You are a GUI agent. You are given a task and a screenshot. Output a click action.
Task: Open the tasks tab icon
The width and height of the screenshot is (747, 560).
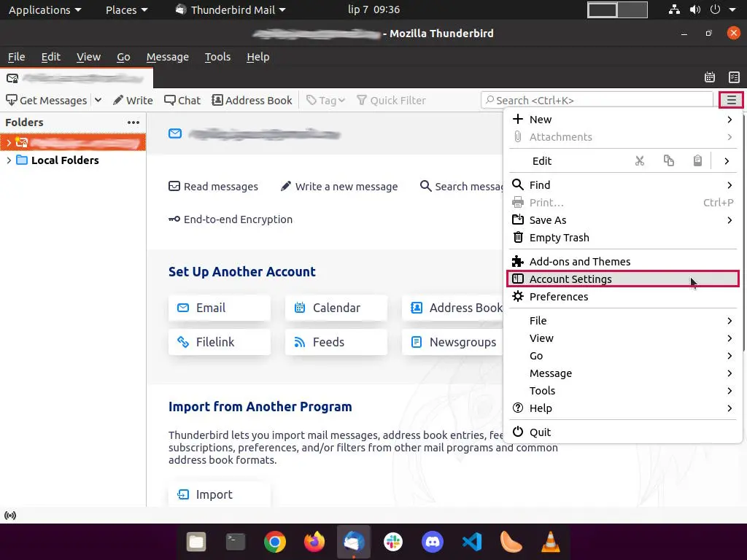734,77
